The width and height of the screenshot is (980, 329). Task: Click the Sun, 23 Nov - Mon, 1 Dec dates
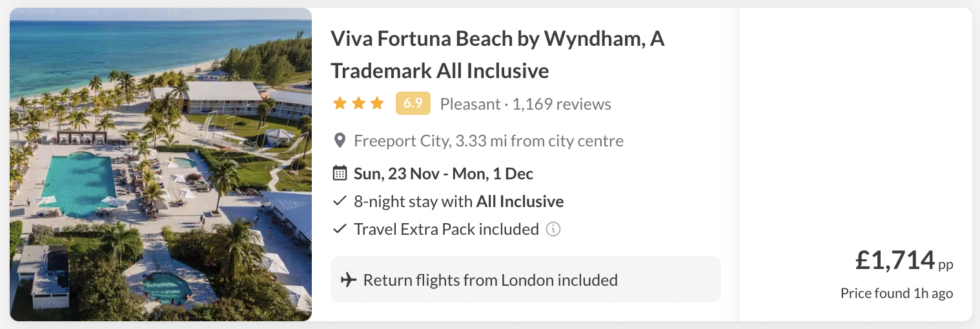pyautogui.click(x=444, y=173)
